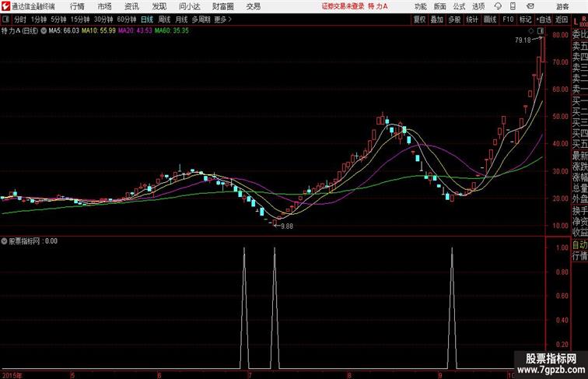Click the third indicator spike near September
Screen dimensions: 588x379
pyautogui.click(x=452, y=307)
